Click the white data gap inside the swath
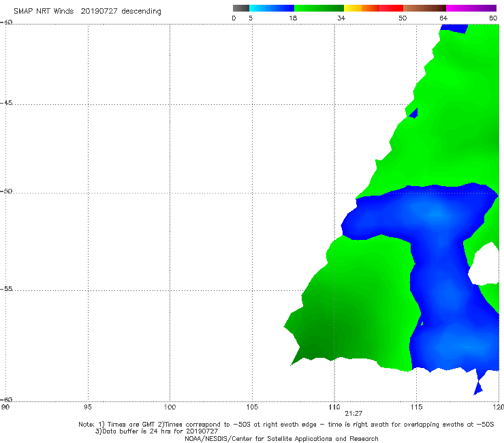 point(484,264)
